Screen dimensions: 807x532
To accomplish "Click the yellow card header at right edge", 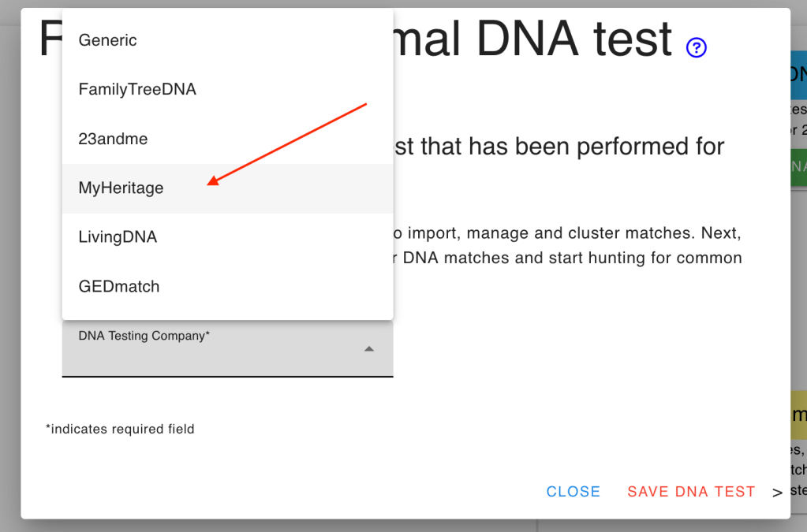I will (798, 415).
